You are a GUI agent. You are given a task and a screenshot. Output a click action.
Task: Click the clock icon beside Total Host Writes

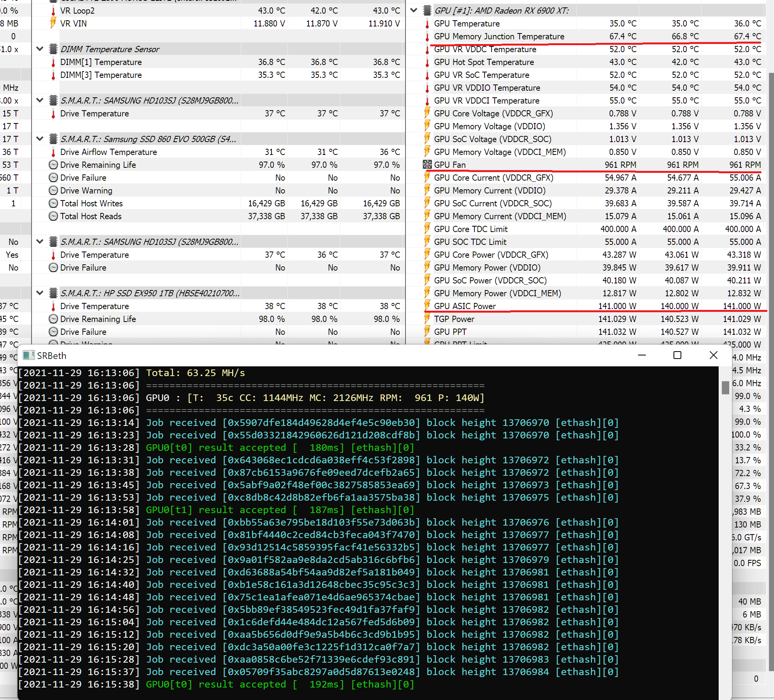coord(53,203)
